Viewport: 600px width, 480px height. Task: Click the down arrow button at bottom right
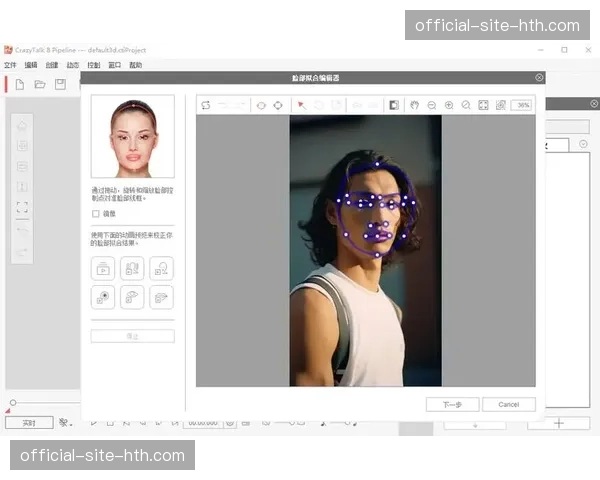tap(475, 425)
